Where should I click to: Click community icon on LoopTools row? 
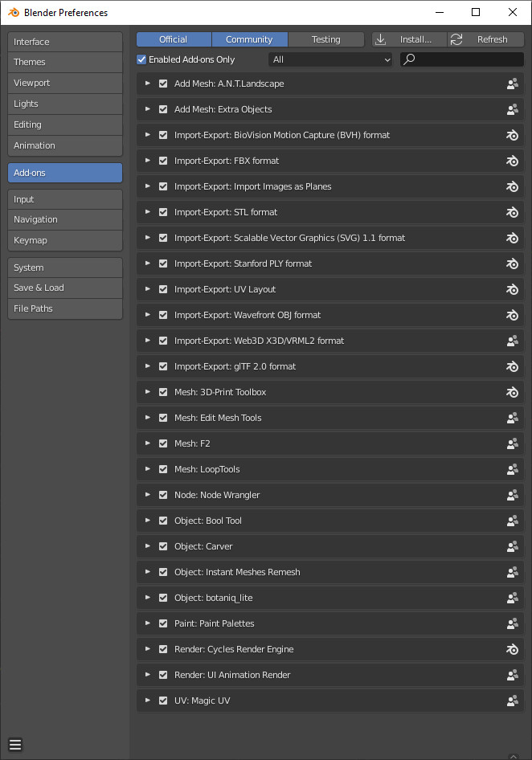512,469
